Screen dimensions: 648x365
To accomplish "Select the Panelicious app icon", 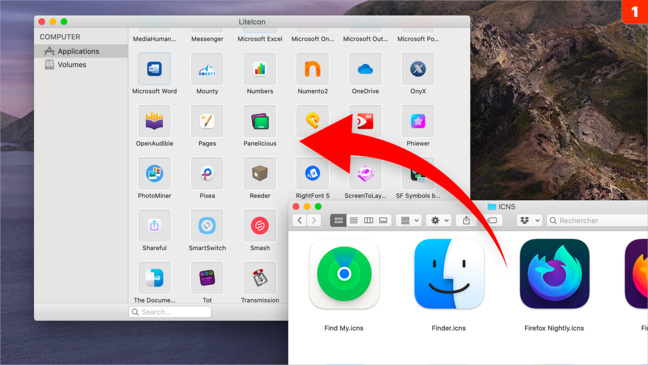I will (260, 121).
